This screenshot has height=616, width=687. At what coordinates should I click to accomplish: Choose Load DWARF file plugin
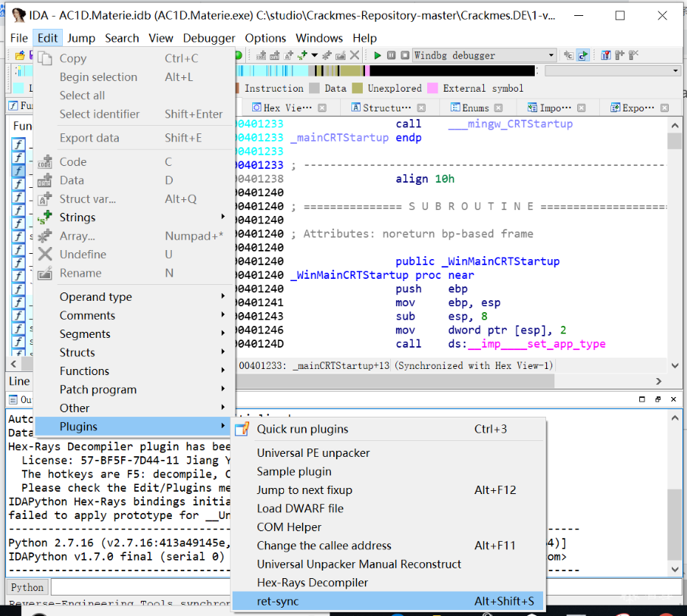point(388,508)
